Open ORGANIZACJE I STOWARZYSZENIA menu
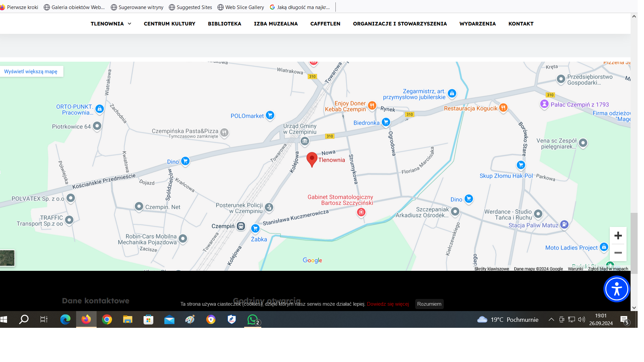This screenshot has height=362, width=644. (400, 23)
